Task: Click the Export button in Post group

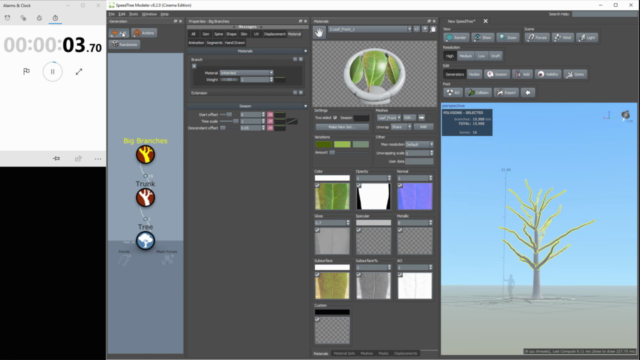Action: click(507, 93)
